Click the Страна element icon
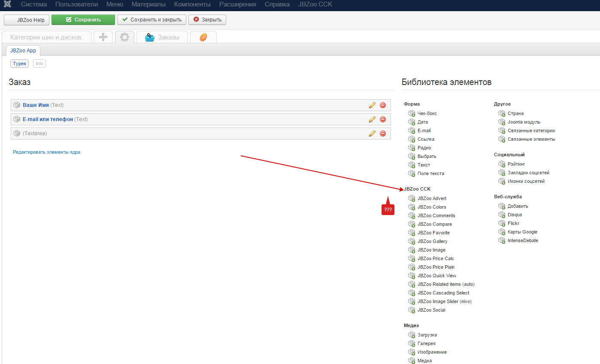 pyautogui.click(x=502, y=113)
